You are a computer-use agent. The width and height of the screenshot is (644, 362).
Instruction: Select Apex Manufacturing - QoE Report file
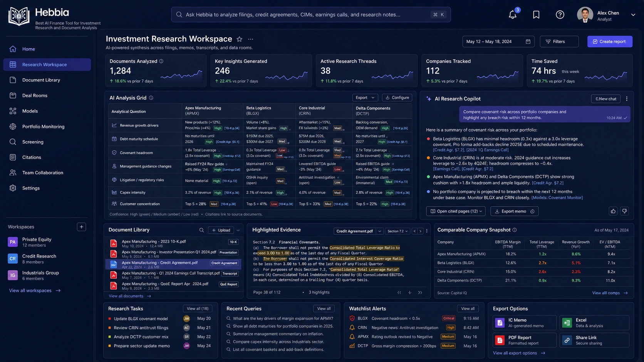point(173,285)
